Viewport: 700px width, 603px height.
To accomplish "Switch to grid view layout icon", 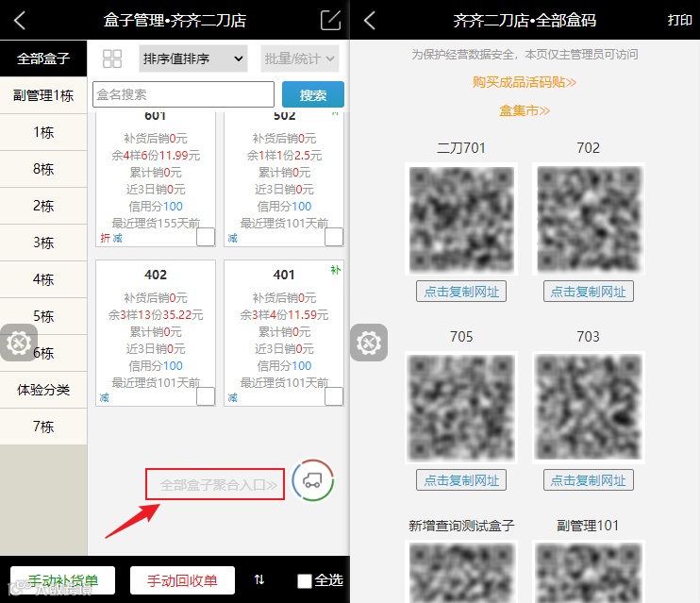I will pos(112,59).
